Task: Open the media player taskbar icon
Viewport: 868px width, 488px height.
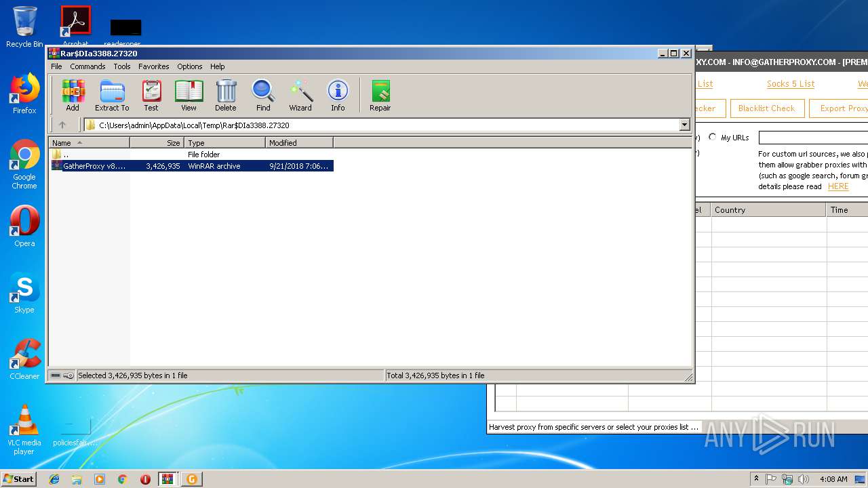Action: click(x=100, y=479)
